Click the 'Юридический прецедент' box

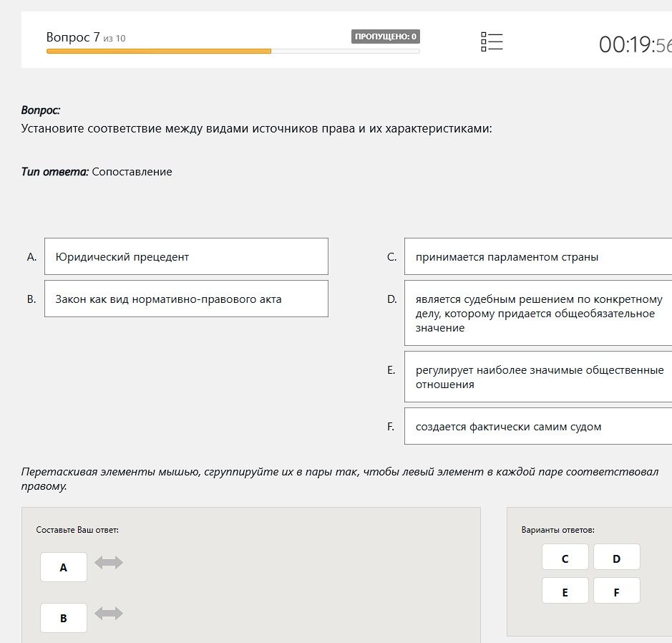pyautogui.click(x=187, y=256)
